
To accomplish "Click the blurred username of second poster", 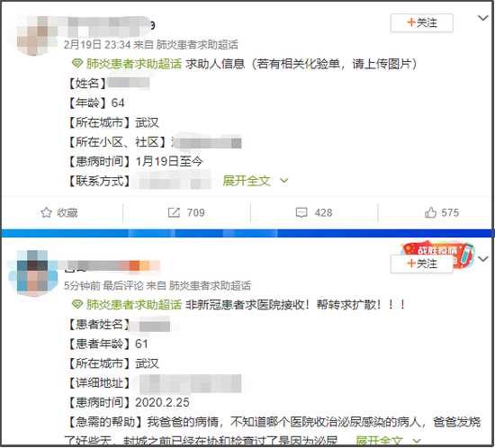I will (x=112, y=266).
